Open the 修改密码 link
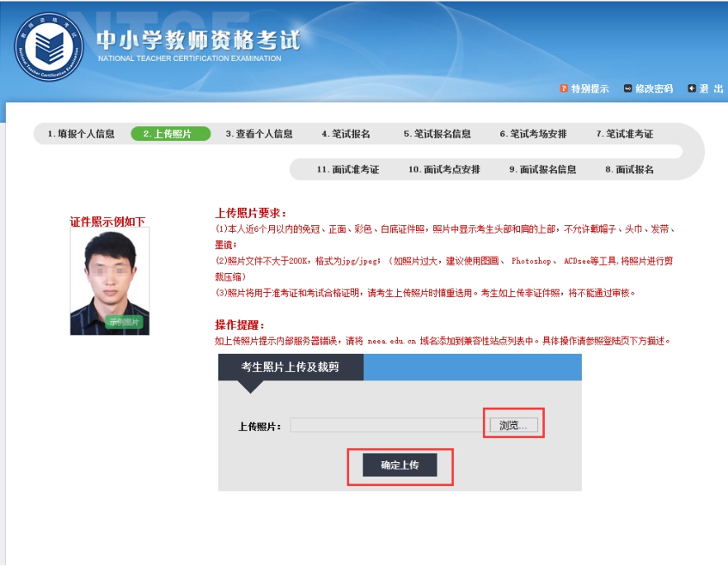Viewport: 728px width, 566px height. [654, 88]
